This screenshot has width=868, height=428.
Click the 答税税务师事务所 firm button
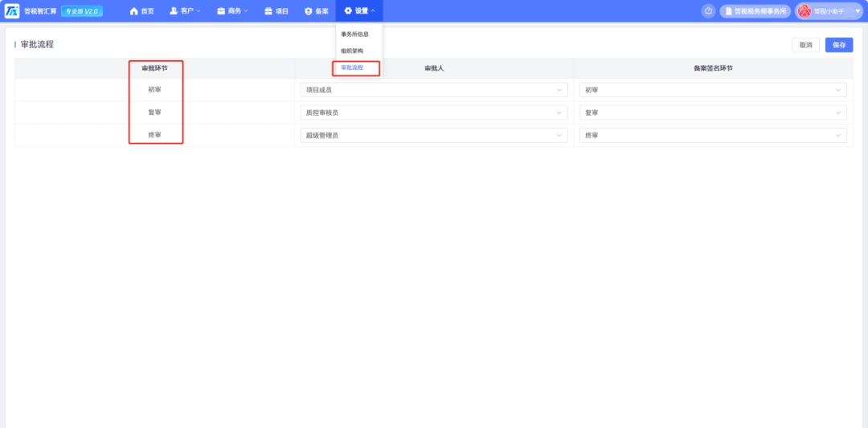(x=755, y=11)
